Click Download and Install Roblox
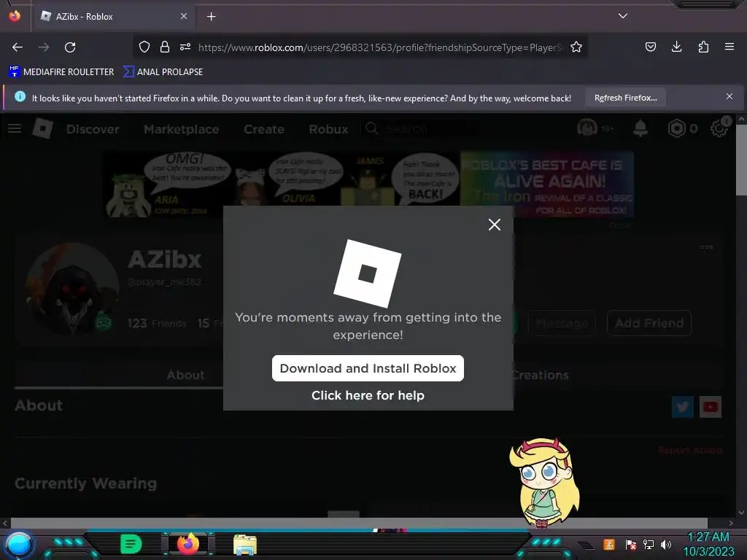 point(368,368)
